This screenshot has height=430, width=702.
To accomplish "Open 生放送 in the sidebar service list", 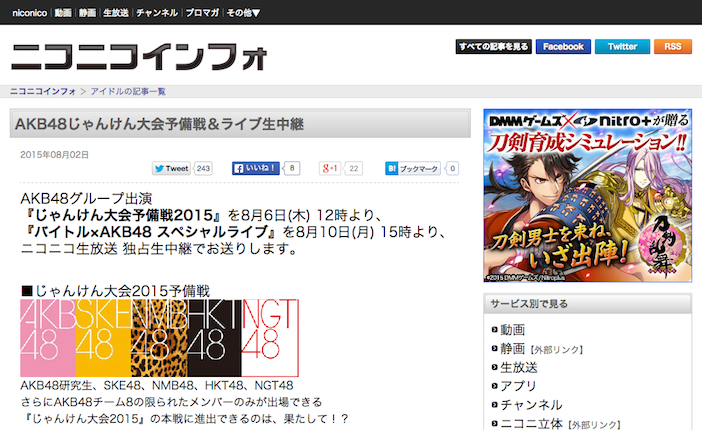I will click(x=518, y=367).
